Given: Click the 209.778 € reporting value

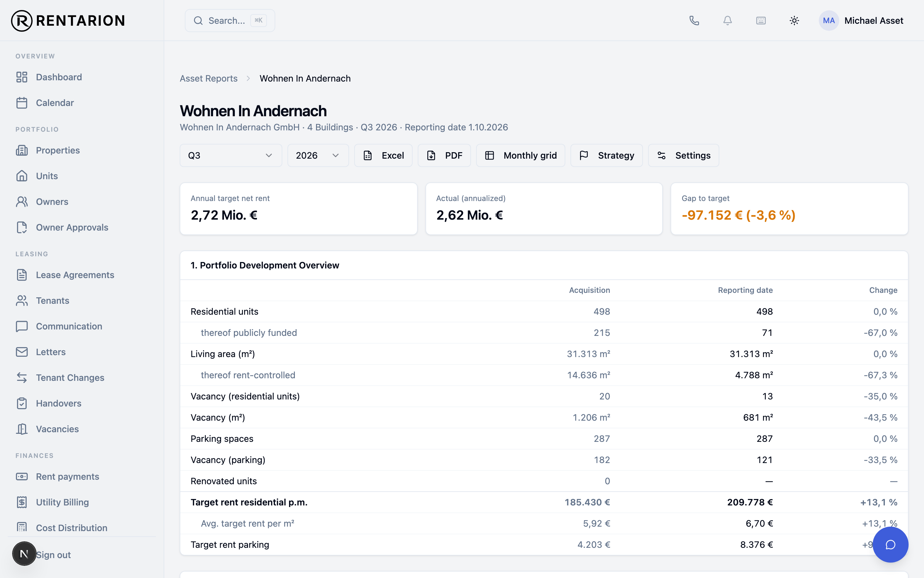Looking at the screenshot, I should tap(750, 502).
